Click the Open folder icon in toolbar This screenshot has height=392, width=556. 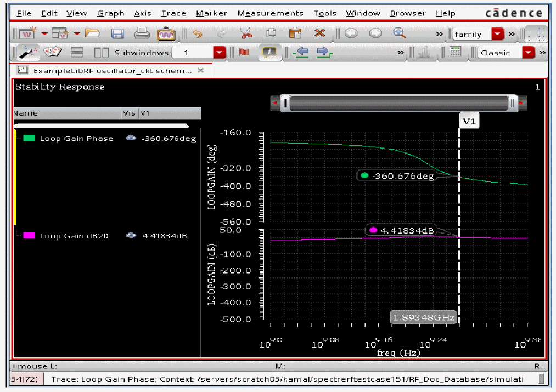click(92, 33)
